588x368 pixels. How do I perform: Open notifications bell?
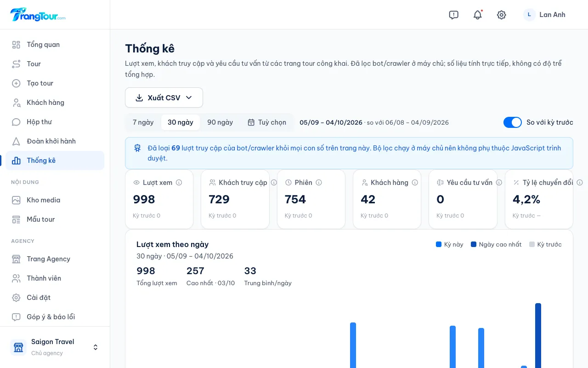coord(478,15)
